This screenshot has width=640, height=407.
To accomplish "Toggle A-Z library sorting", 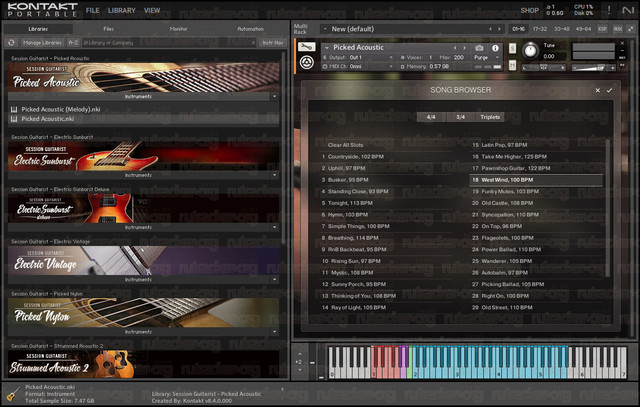I will coord(73,42).
